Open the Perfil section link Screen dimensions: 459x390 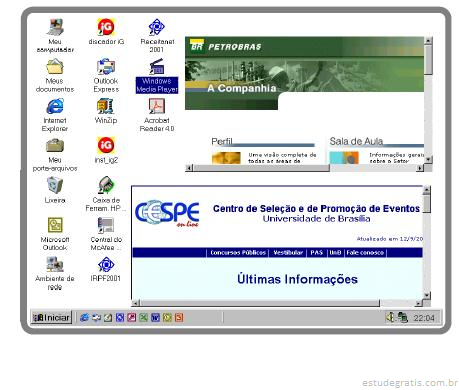[222, 141]
